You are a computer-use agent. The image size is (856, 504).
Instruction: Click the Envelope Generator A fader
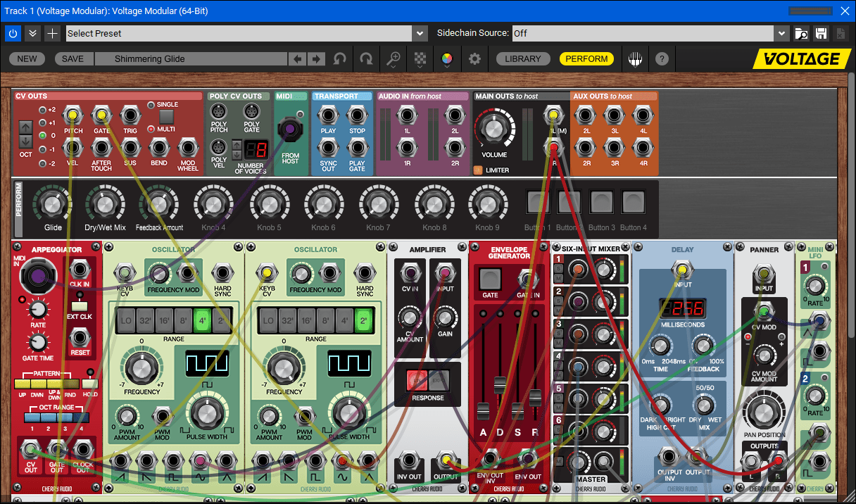tap(483, 411)
